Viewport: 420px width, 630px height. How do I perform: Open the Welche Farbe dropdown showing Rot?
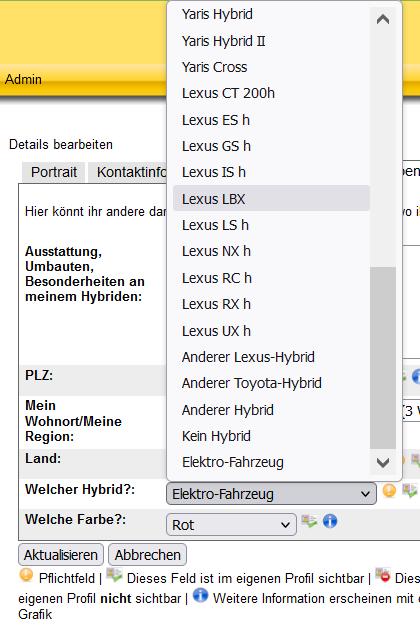tap(231, 524)
